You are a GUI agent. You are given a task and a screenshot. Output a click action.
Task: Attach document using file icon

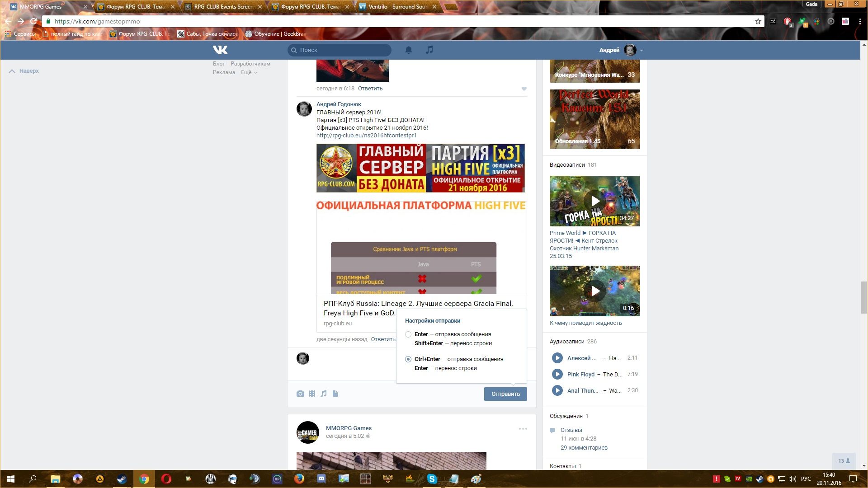pyautogui.click(x=335, y=394)
